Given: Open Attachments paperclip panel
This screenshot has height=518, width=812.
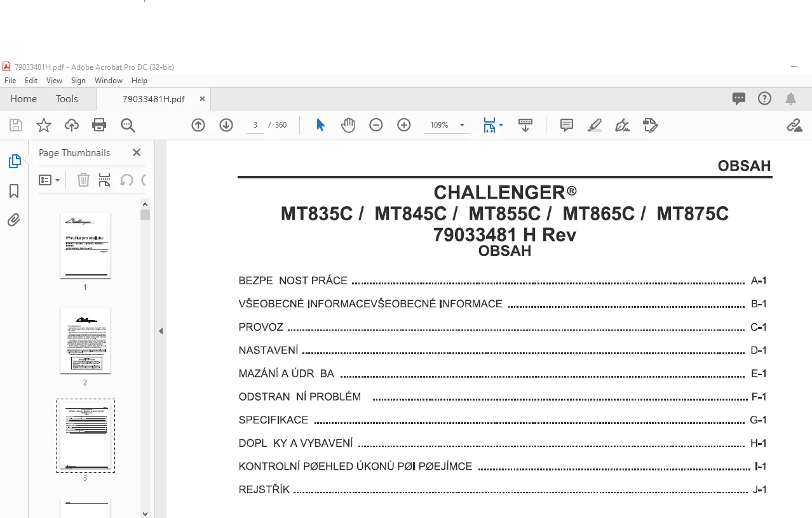Looking at the screenshot, I should 14,220.
